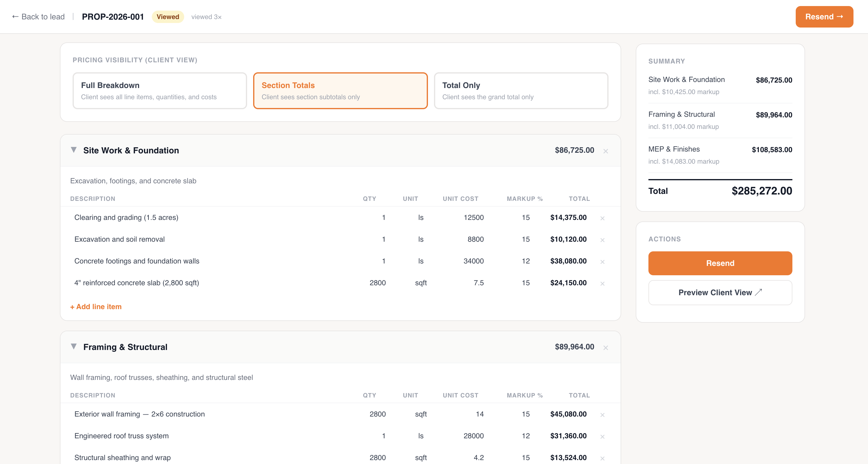
Task: Remove the Clearing and grading line item
Action: 602,218
